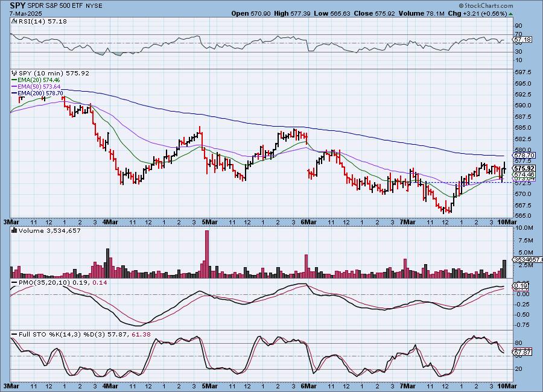Click the 597.5 price axis label
This screenshot has width=543, height=392.
pyautogui.click(x=523, y=72)
